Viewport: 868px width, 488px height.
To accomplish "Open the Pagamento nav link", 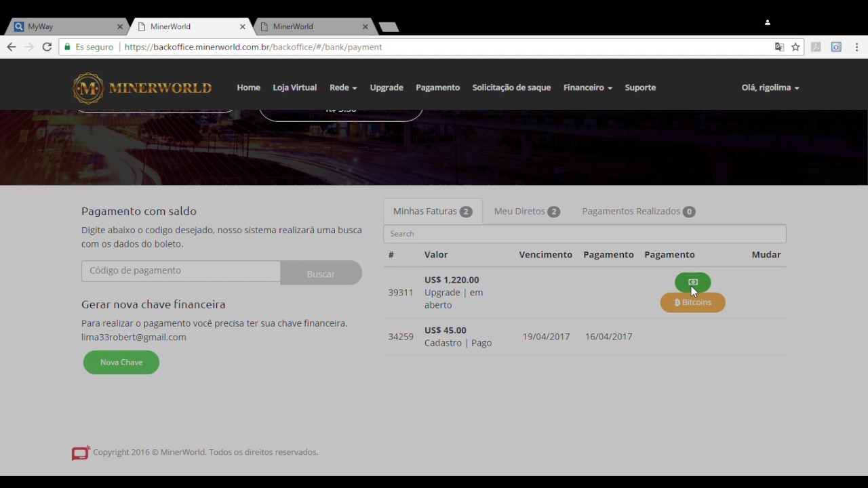I will (x=437, y=87).
